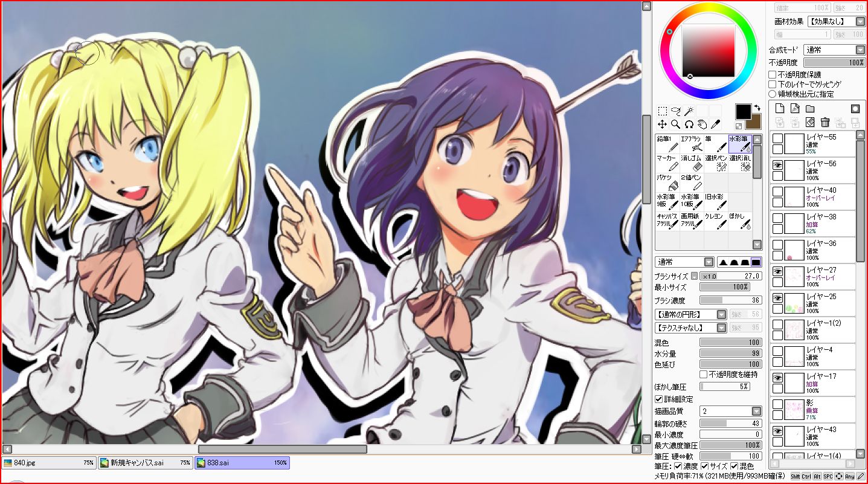Select the rectangular selection tool
This screenshot has height=484, width=868.
point(662,111)
